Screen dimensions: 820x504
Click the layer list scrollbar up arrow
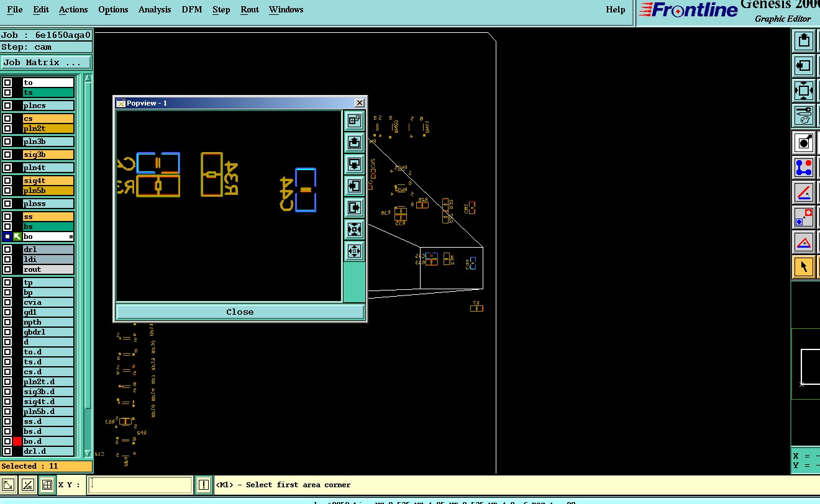88,79
